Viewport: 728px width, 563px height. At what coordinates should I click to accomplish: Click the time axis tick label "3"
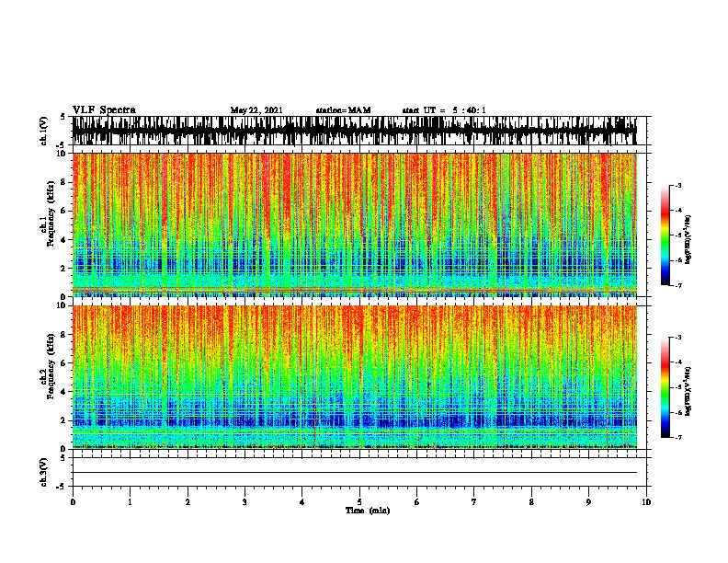click(x=245, y=502)
